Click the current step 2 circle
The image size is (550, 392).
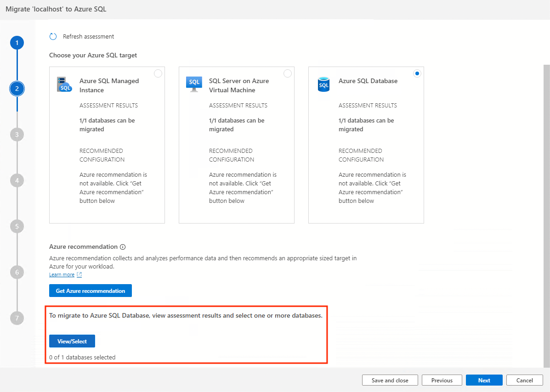[17, 89]
